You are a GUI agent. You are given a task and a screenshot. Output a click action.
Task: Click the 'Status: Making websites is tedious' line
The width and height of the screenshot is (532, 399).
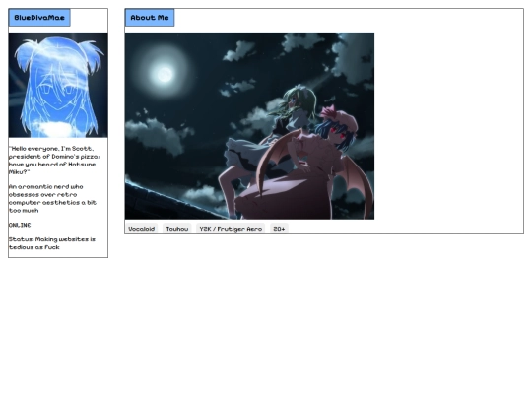pyautogui.click(x=52, y=243)
